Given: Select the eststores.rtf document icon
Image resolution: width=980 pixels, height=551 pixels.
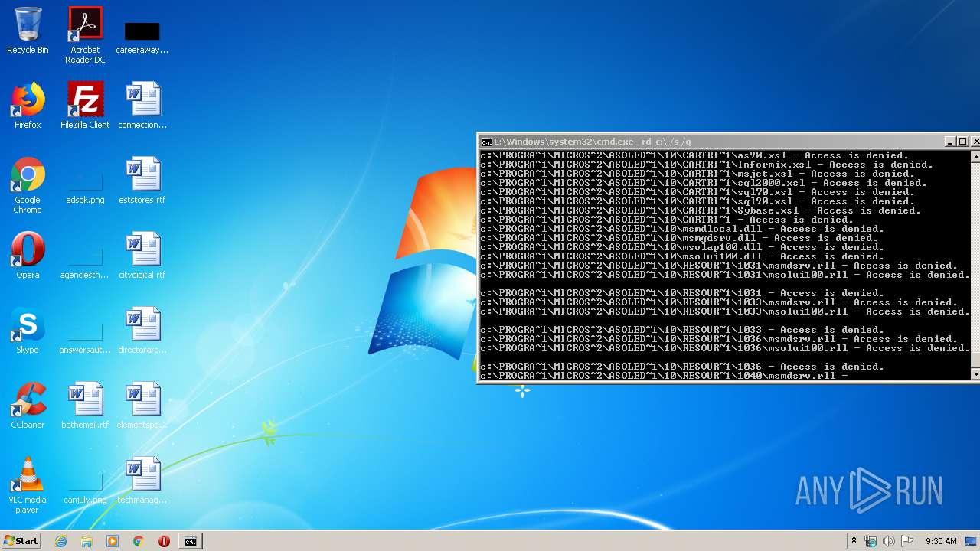Looking at the screenshot, I should [142, 181].
